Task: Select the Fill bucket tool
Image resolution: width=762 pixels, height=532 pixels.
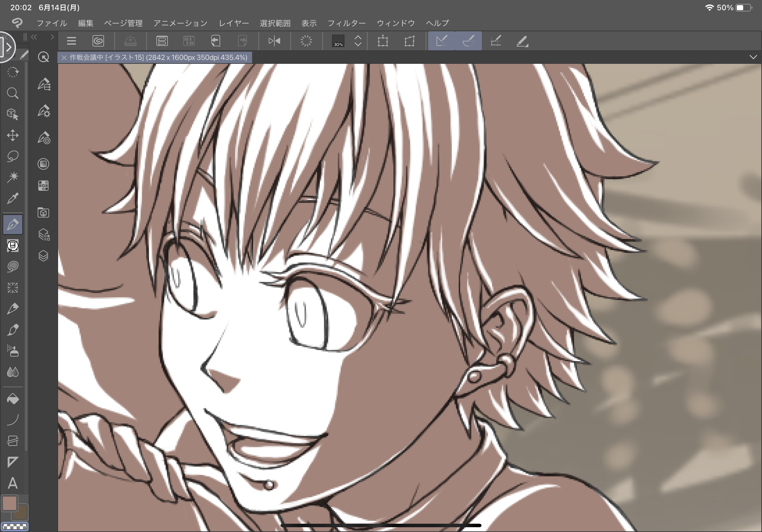Action: (13, 399)
